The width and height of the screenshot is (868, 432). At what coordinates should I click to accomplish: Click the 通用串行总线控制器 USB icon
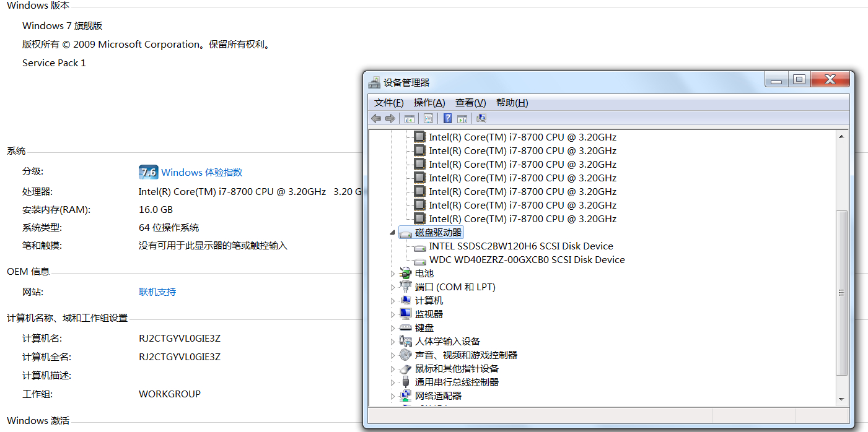[406, 382]
